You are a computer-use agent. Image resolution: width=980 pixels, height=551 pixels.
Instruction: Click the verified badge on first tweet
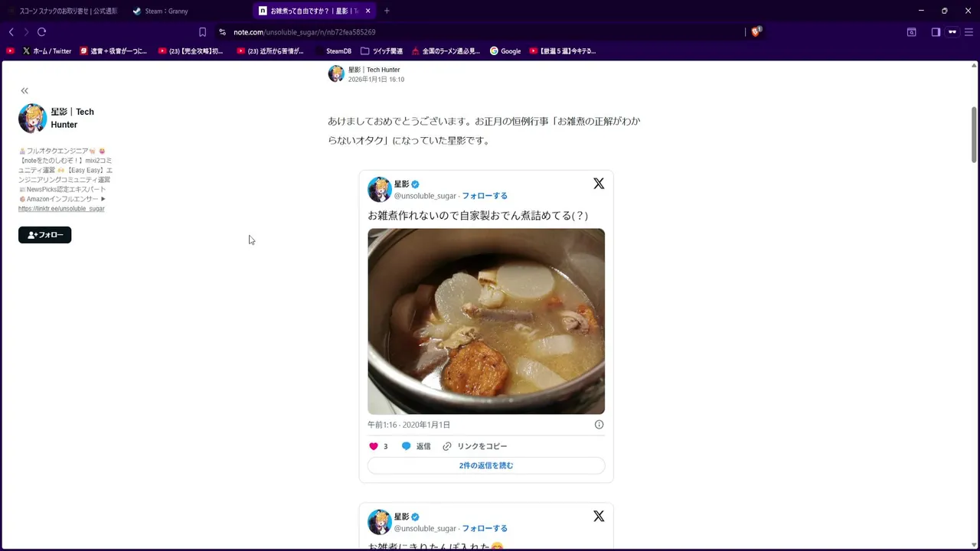coord(416,184)
